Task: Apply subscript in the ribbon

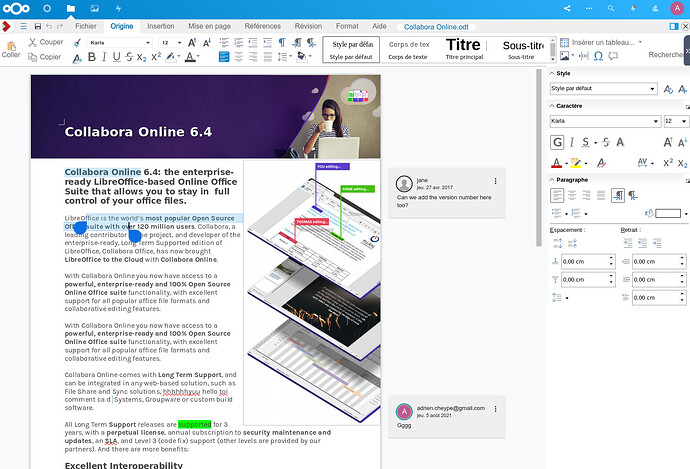Action: point(141,57)
